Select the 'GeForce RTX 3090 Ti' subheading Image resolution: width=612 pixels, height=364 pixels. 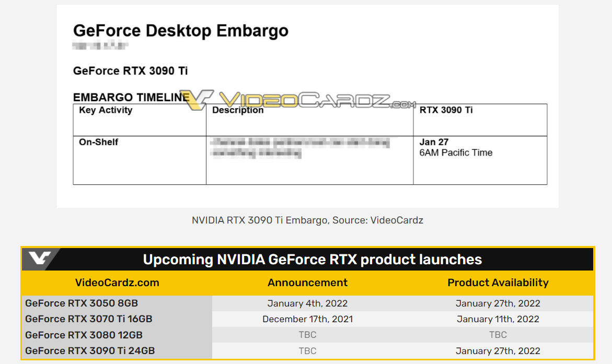[x=130, y=71]
